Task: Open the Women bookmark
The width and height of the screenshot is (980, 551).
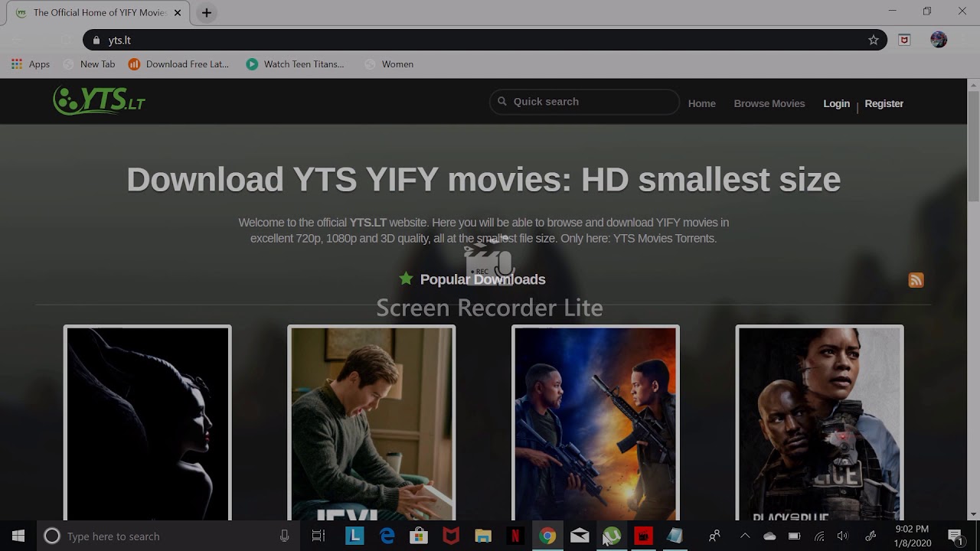Action: (389, 64)
